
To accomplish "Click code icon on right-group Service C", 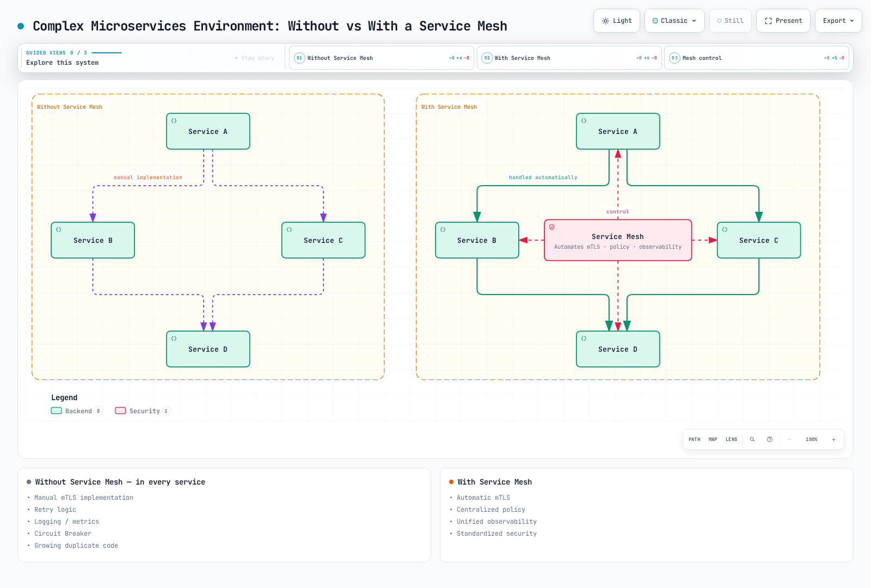I will click(725, 230).
